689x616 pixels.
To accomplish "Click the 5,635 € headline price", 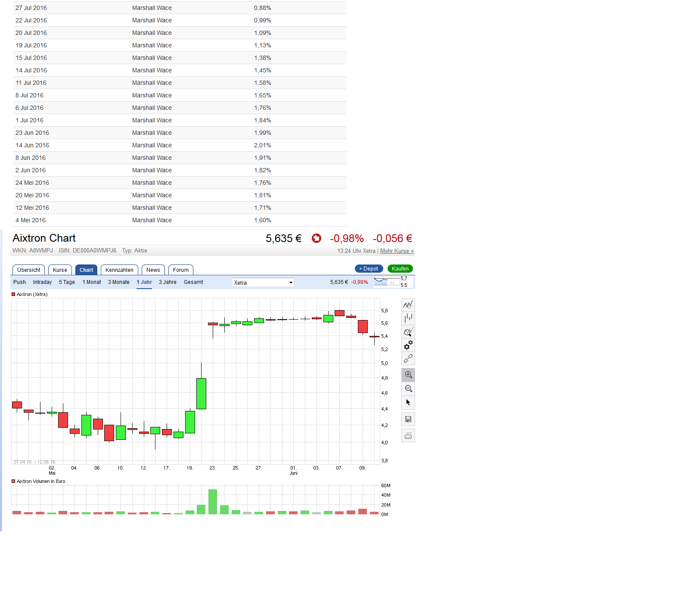I will click(x=284, y=239).
